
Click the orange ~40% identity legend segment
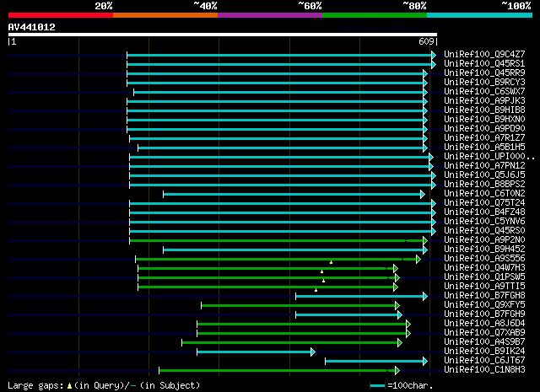point(165,15)
